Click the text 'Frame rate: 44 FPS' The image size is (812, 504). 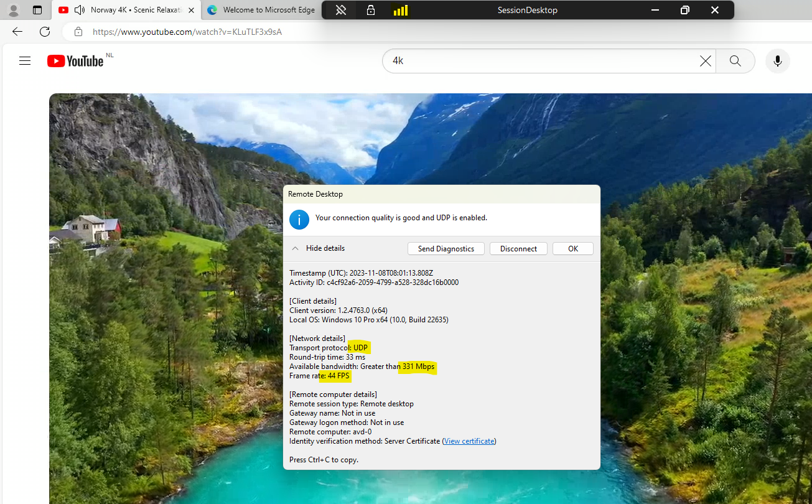click(320, 376)
